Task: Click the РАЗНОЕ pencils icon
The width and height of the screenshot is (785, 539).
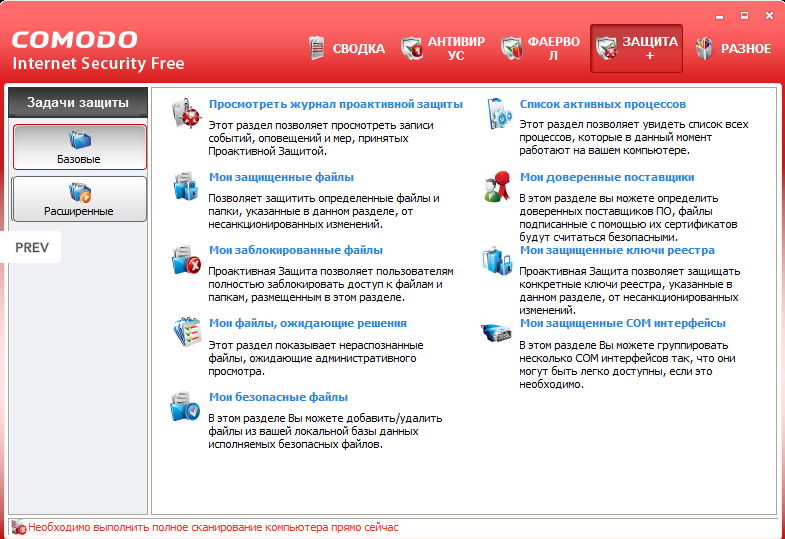Action: [704, 48]
